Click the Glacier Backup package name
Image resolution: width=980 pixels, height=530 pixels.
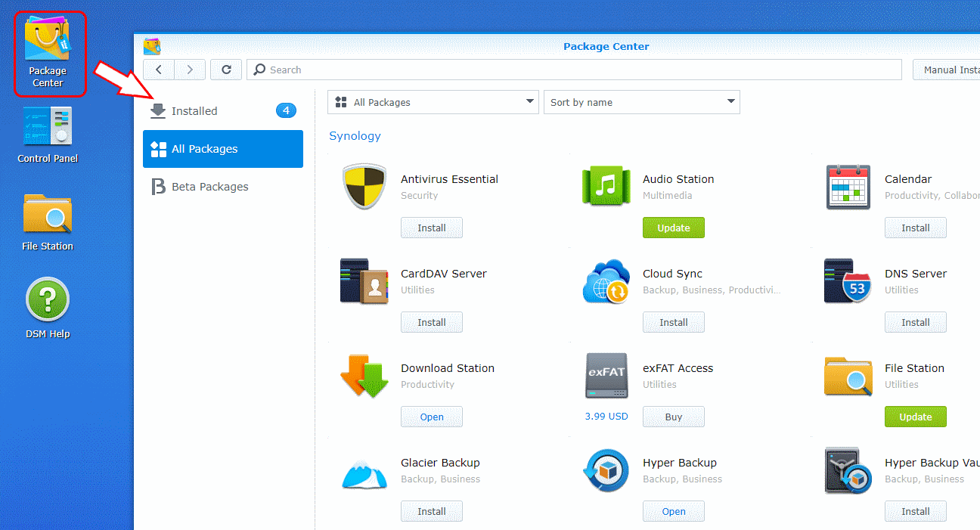point(440,463)
